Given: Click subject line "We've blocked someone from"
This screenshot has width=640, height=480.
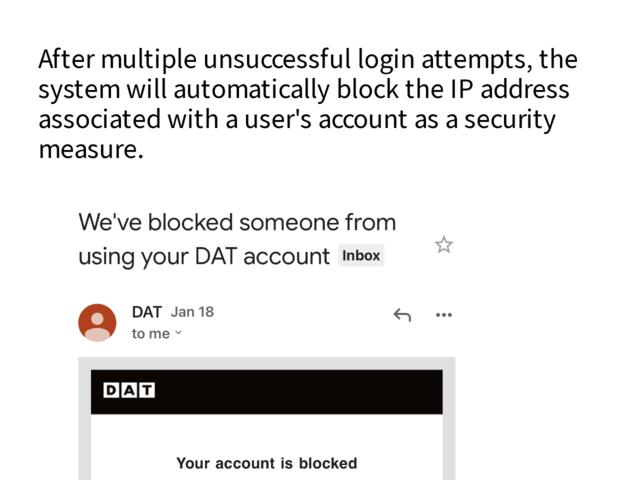Looking at the screenshot, I should (237, 222).
